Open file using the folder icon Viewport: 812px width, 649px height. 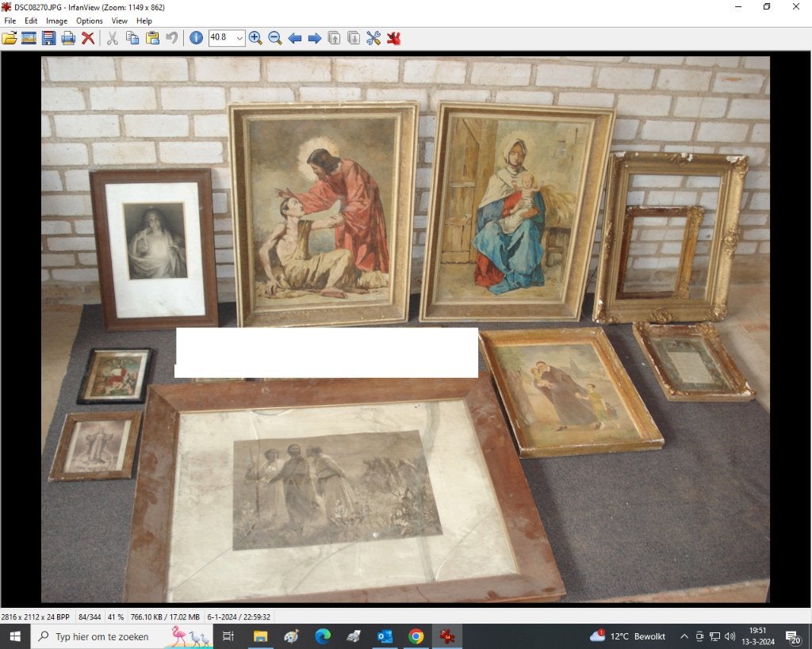point(10,38)
